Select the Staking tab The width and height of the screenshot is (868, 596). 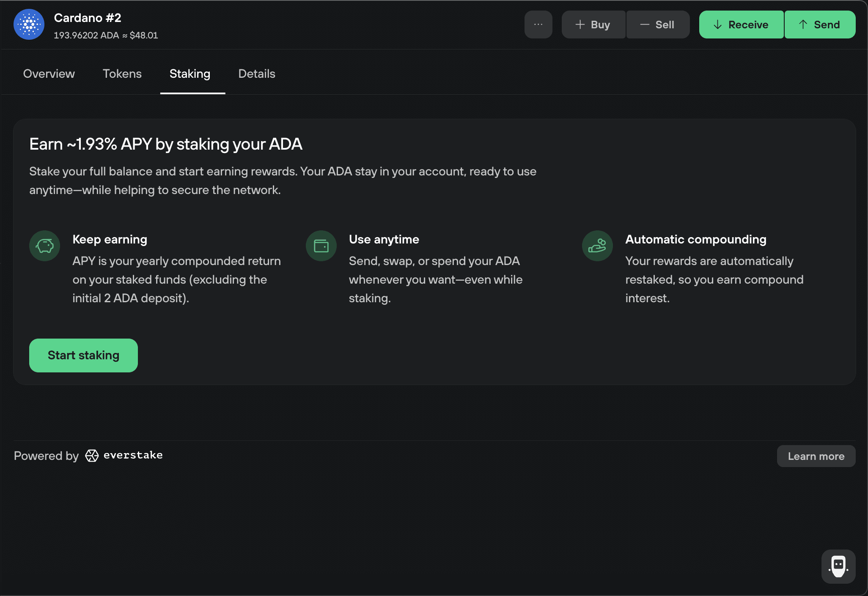190,74
